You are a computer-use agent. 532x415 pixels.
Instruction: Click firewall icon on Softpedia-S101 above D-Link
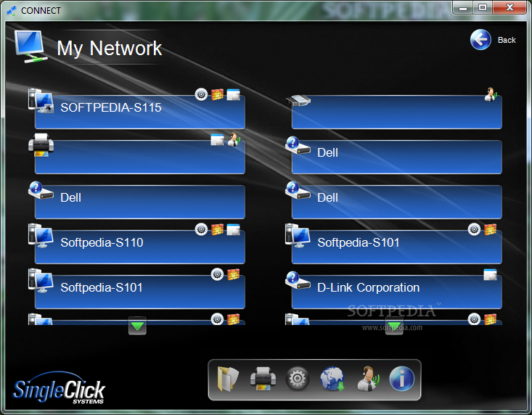point(491,229)
